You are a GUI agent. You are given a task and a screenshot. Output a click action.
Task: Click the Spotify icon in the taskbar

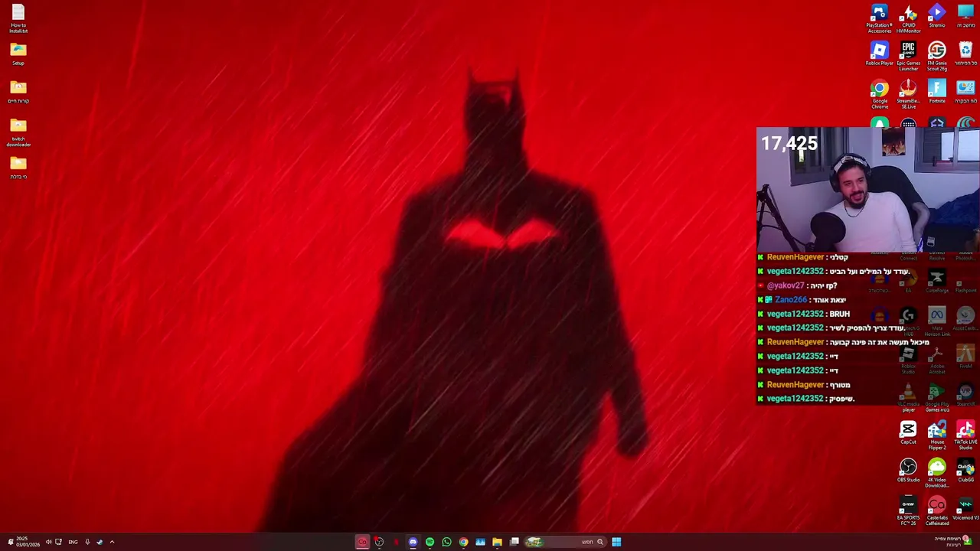430,542
